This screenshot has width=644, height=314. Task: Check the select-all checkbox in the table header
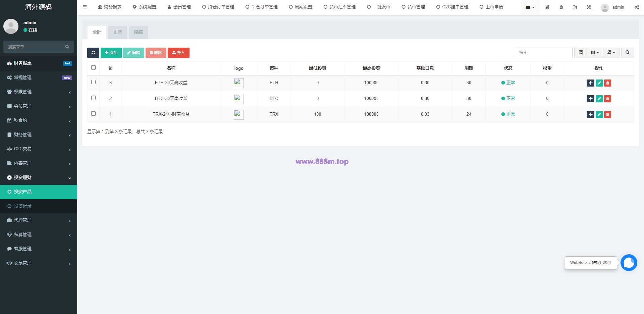point(94,68)
